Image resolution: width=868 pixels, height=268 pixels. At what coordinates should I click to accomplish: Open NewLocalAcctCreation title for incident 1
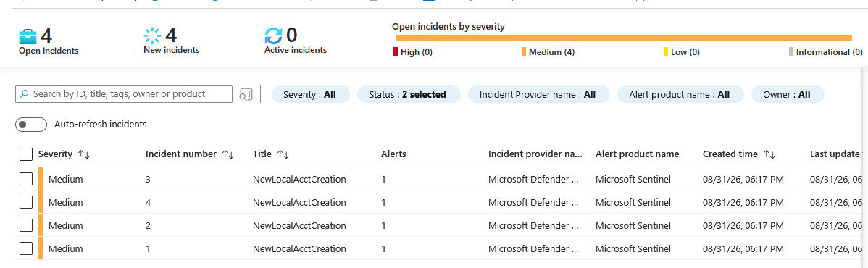299,248
